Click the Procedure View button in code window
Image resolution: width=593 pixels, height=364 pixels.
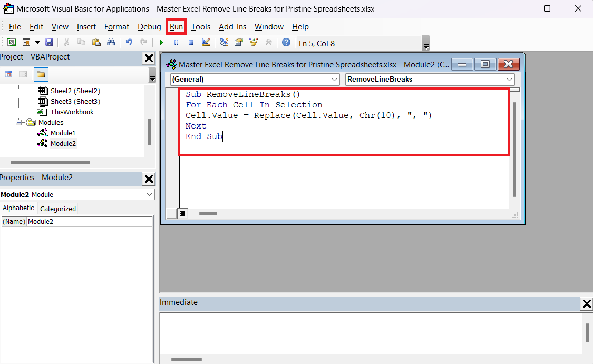coord(171,213)
